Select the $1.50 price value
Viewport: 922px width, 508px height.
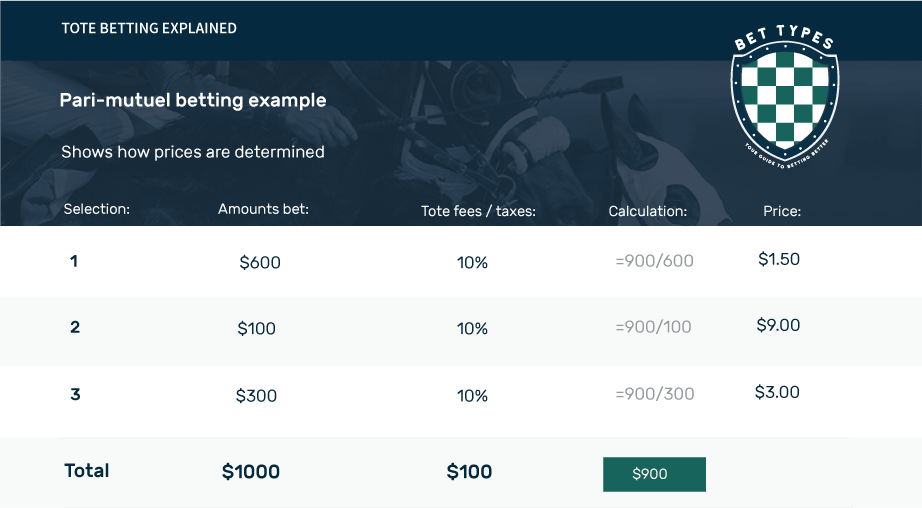[x=779, y=259]
